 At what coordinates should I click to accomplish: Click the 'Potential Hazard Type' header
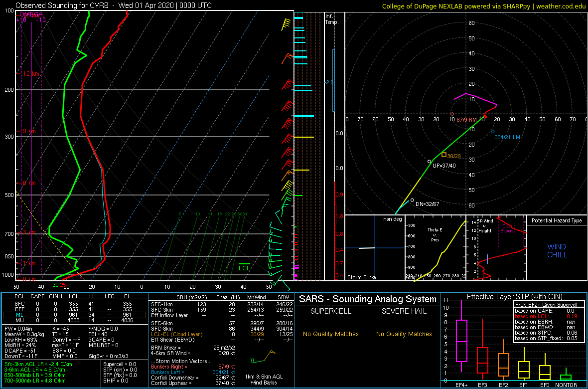pos(557,221)
